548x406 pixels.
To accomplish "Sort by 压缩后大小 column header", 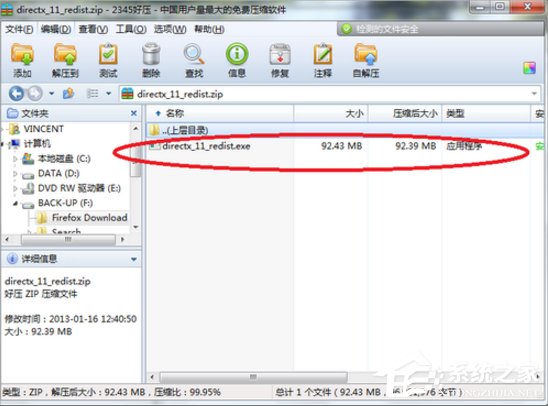I will (405, 113).
